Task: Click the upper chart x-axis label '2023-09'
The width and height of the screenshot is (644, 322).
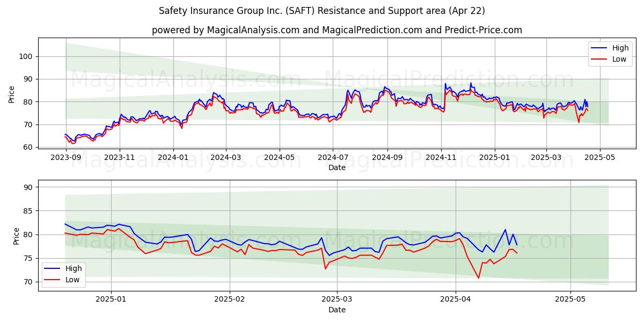Action: click(x=65, y=158)
